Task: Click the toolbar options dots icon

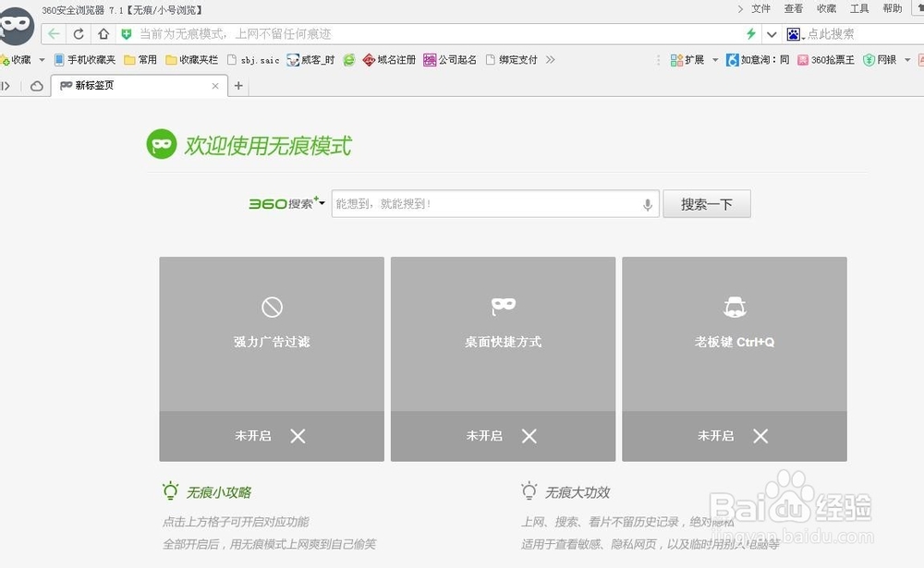Action: [x=658, y=59]
